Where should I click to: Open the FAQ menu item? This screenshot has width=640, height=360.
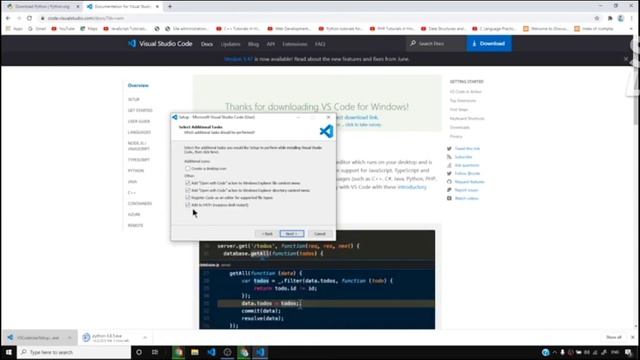320,44
